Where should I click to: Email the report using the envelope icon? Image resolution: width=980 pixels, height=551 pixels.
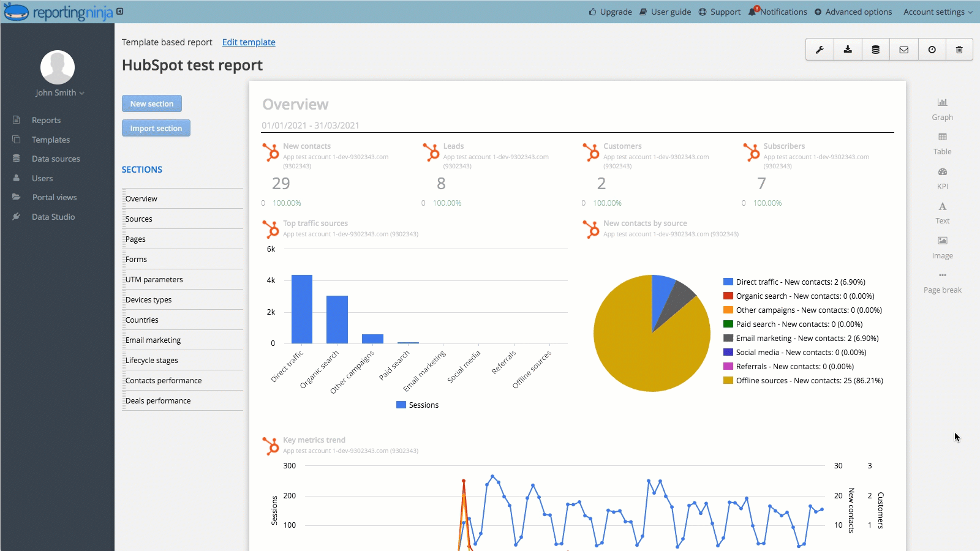click(903, 50)
